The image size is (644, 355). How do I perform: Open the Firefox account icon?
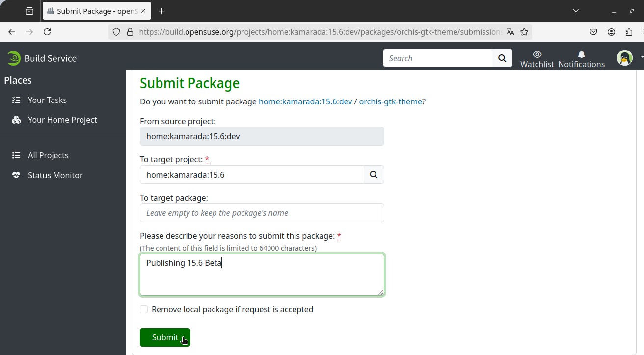coord(611,32)
